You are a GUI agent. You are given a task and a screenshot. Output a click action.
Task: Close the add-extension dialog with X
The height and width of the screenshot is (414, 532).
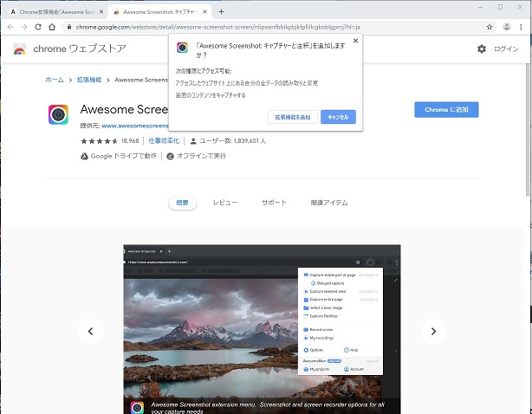click(355, 41)
